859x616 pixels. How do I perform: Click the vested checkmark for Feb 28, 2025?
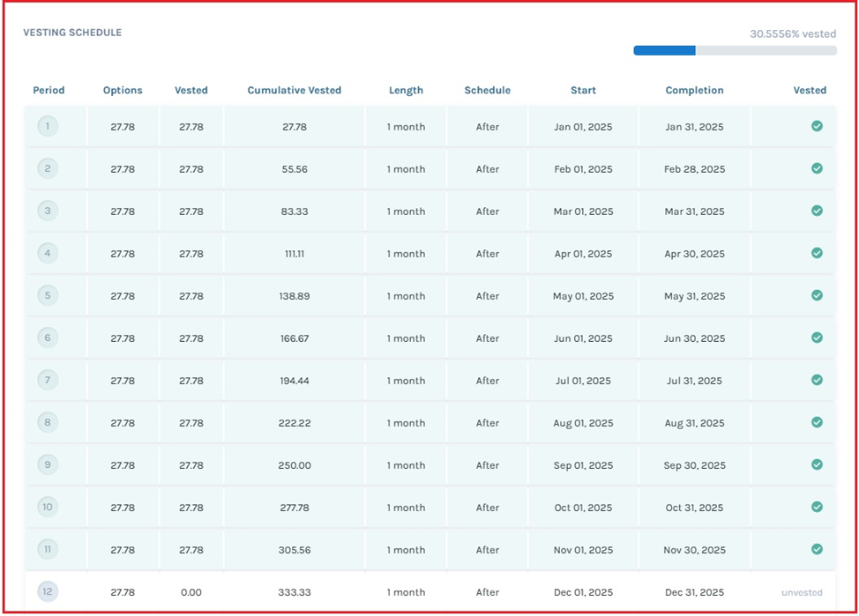[817, 168]
